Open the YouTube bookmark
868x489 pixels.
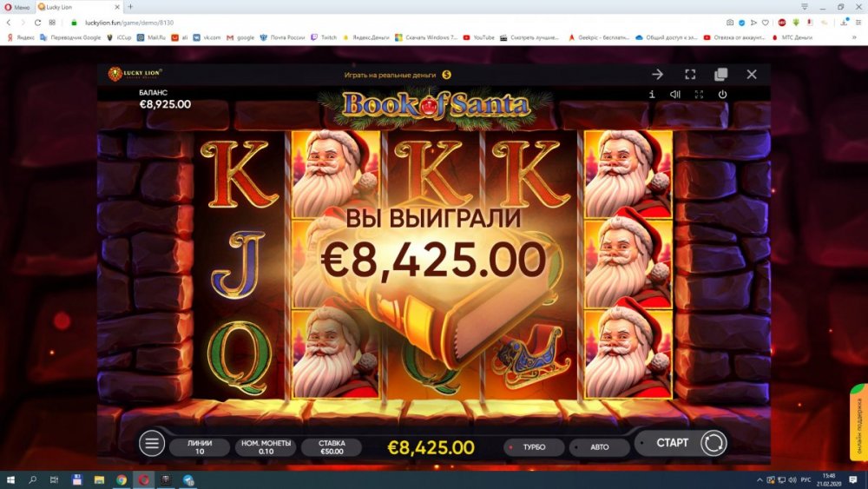coord(479,37)
